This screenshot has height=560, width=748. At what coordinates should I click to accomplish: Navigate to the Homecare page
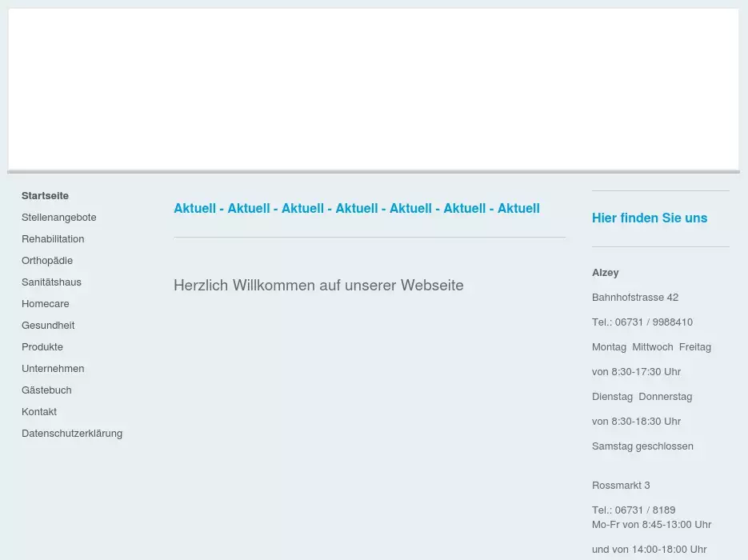click(x=45, y=304)
